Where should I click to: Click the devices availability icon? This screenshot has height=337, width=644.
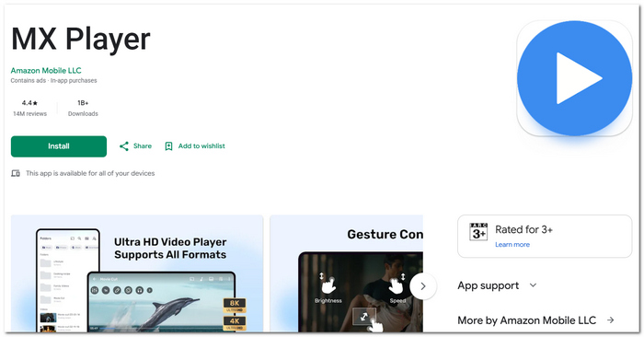pyautogui.click(x=16, y=173)
